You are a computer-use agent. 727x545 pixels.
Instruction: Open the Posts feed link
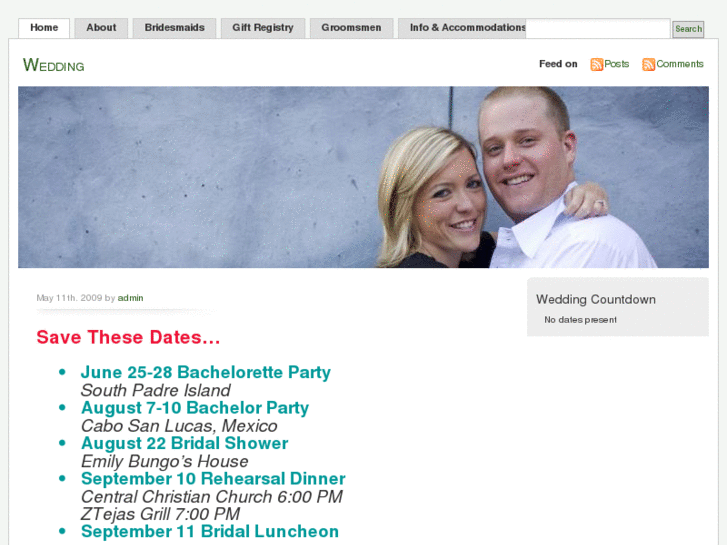pos(616,64)
